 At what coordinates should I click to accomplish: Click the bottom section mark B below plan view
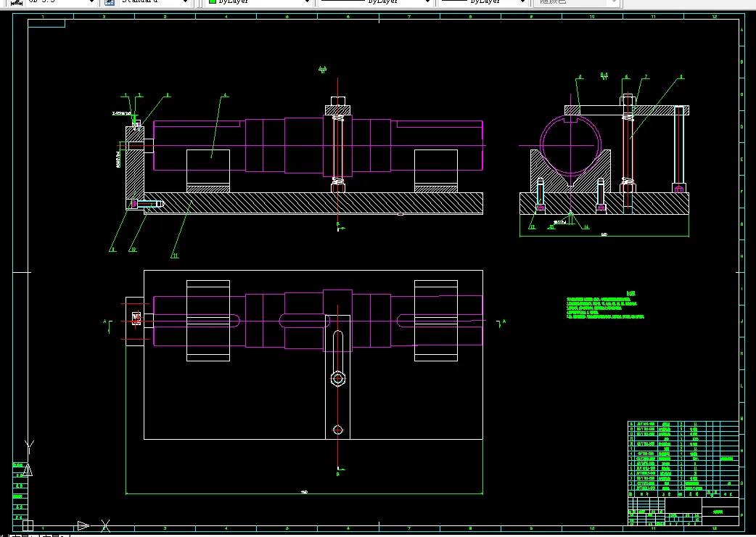click(338, 474)
